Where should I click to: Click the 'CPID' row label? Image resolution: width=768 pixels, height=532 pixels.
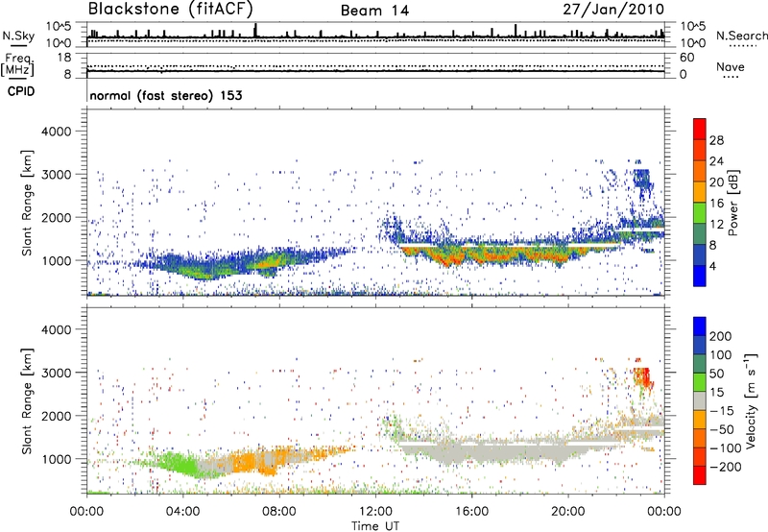pos(21,91)
